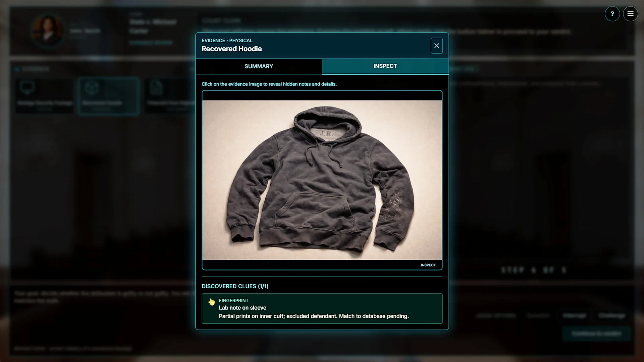This screenshot has height=362, width=644.
Task: Click the judge portrait avatar
Action: 48,31
